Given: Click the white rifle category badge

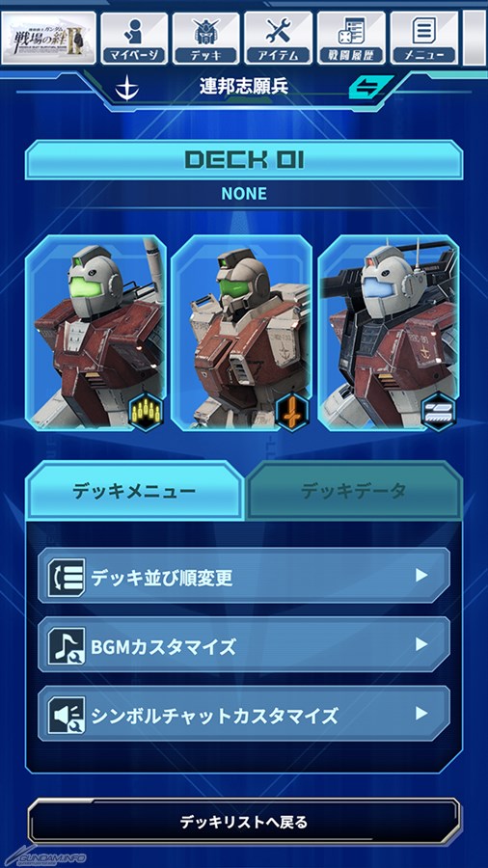Looking at the screenshot, I should [438, 412].
